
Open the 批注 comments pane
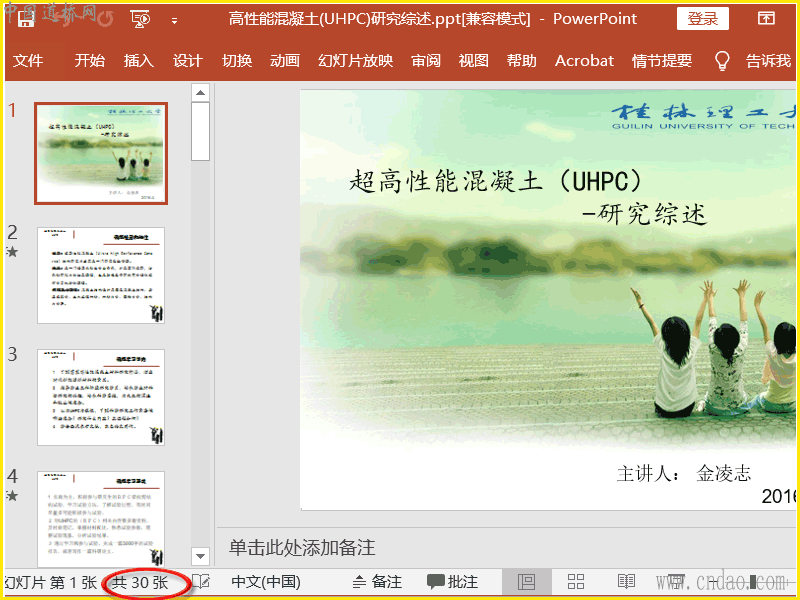(453, 582)
